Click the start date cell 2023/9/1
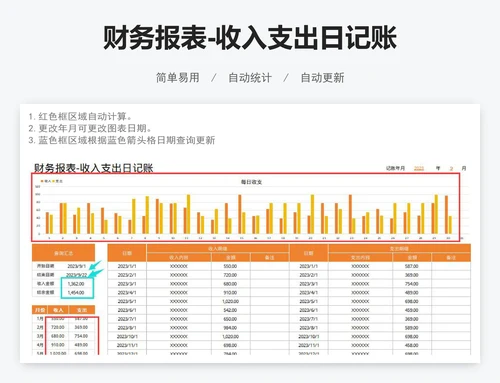This screenshot has width=500, height=383. pos(77,266)
